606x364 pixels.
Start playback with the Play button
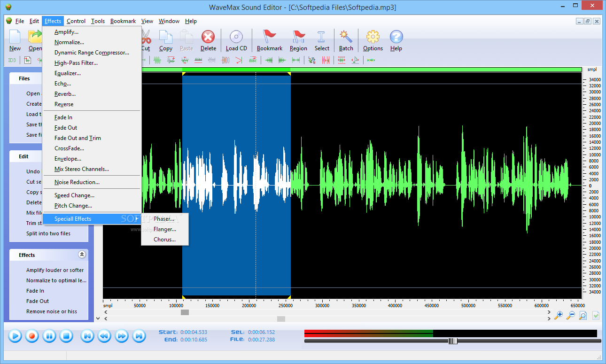[x=15, y=336]
